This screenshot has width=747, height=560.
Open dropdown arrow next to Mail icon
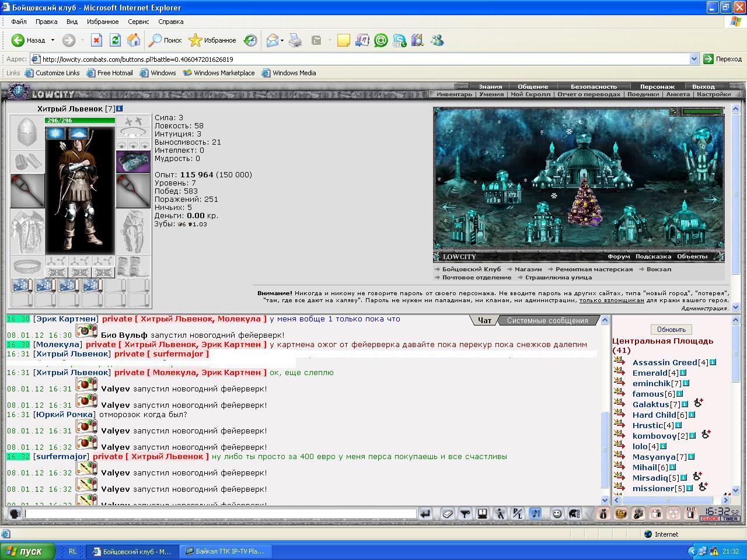click(282, 40)
